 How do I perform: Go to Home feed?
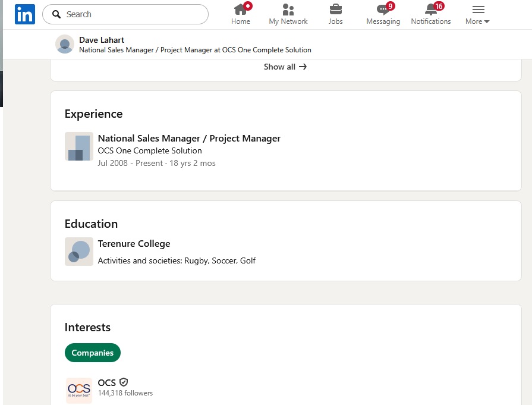[x=241, y=14]
